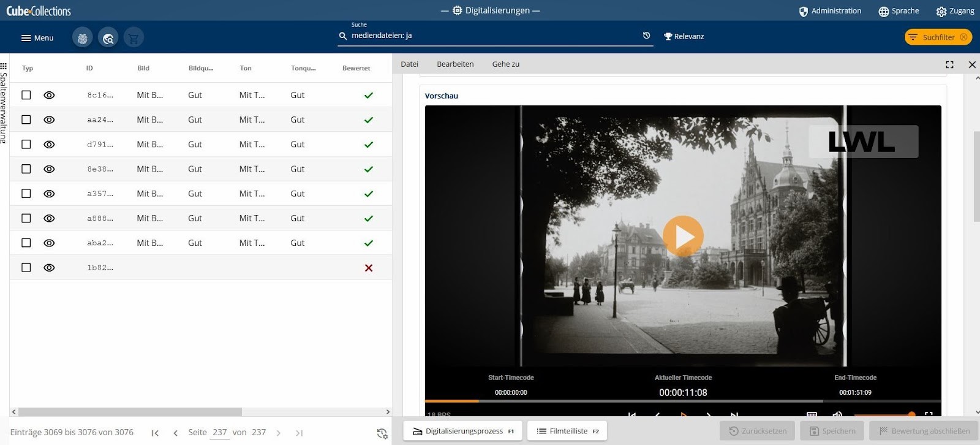
Task: Open the search database icon
Action: 108,38
